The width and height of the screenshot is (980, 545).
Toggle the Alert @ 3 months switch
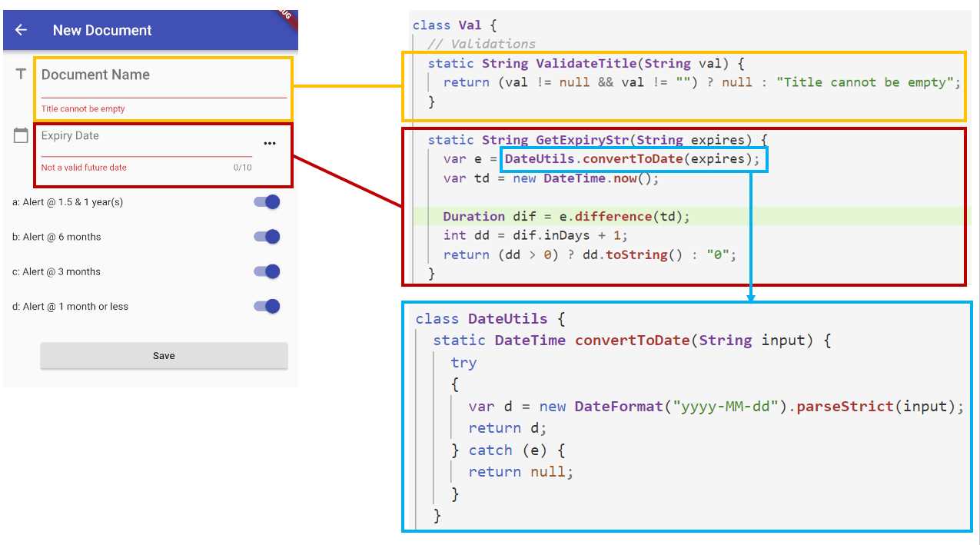265,271
